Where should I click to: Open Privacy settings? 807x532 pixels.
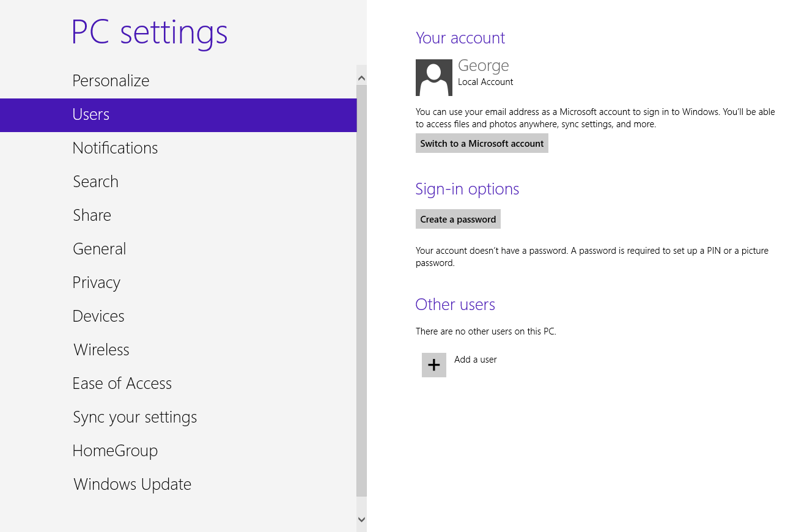tap(179, 283)
